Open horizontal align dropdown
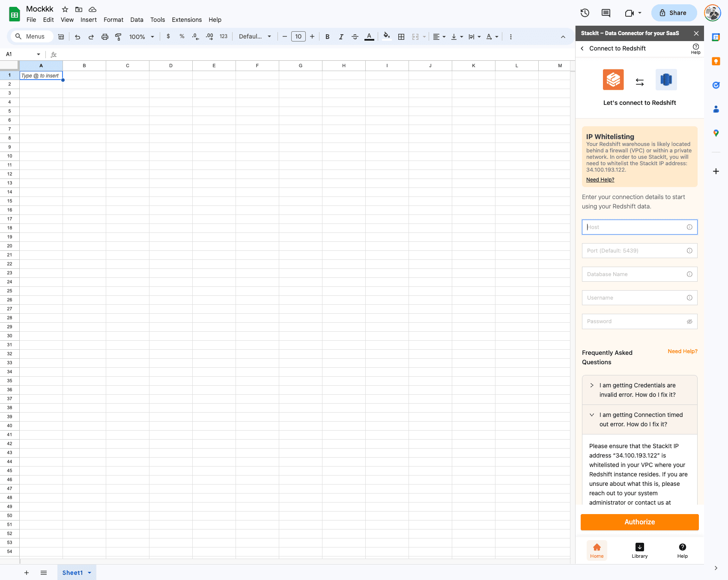728x580 pixels. (439, 37)
